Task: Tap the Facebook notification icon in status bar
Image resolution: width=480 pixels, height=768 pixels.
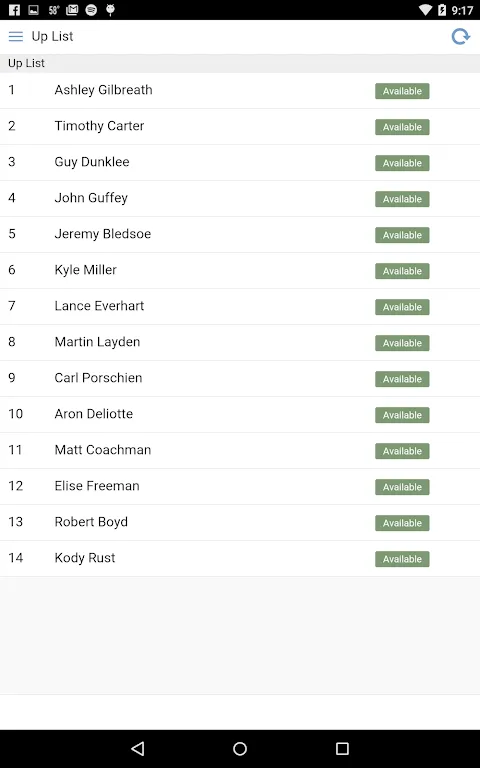Action: 14,10
